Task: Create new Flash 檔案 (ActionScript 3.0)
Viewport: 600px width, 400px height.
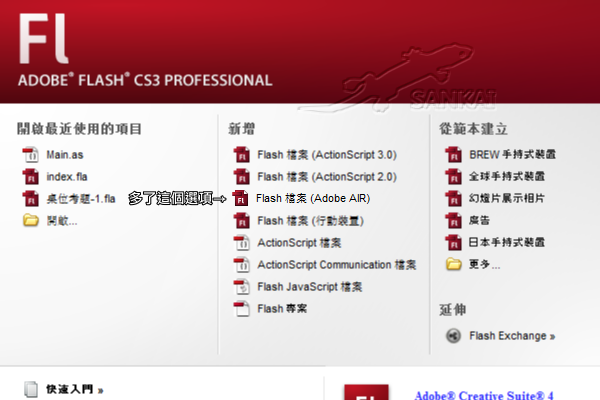Action: tap(327, 155)
